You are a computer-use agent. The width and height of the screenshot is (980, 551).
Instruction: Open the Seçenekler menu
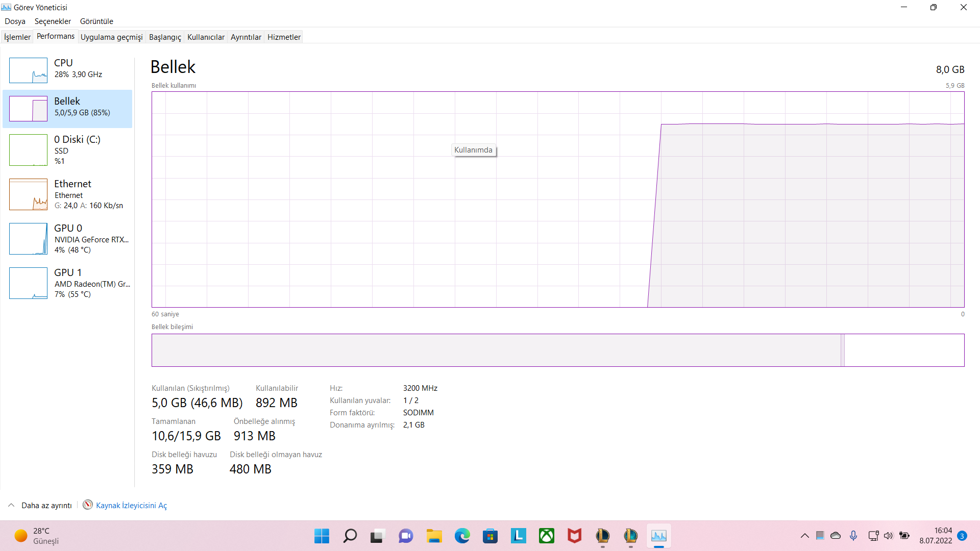tap(53, 21)
